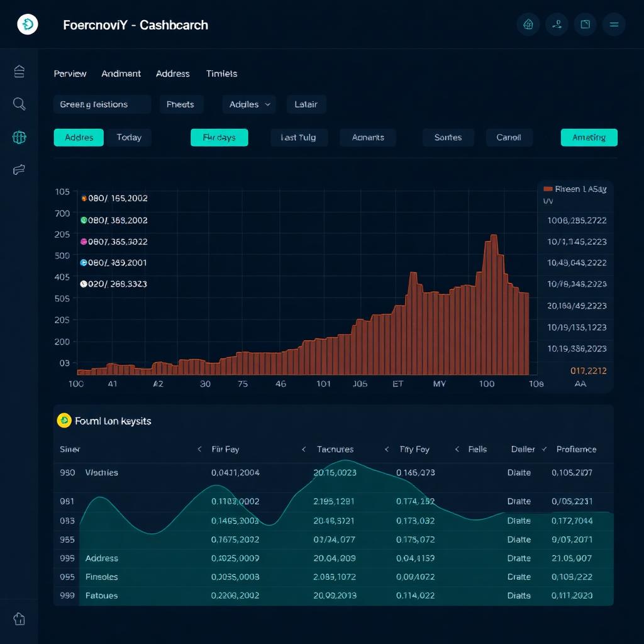
Task: Click blue marker of 080/ 389,2001
Action: pyautogui.click(x=84, y=262)
